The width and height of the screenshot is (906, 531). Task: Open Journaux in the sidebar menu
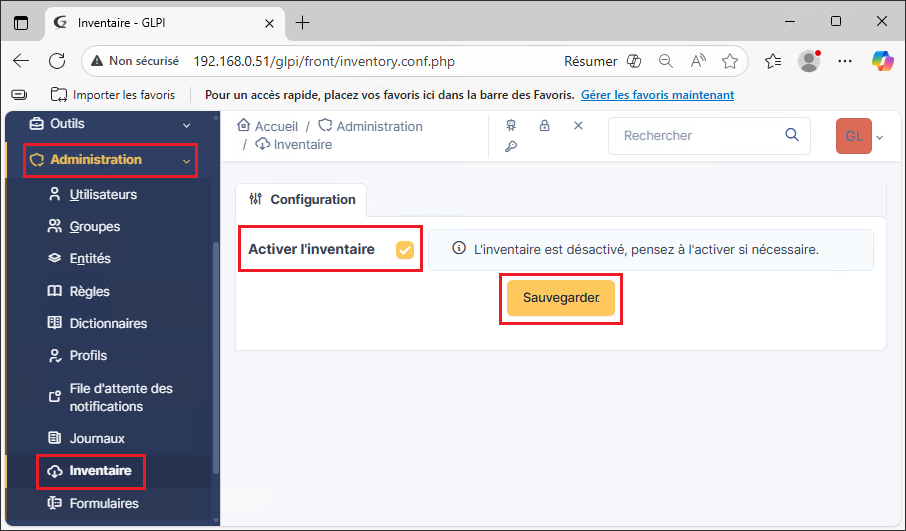(96, 439)
